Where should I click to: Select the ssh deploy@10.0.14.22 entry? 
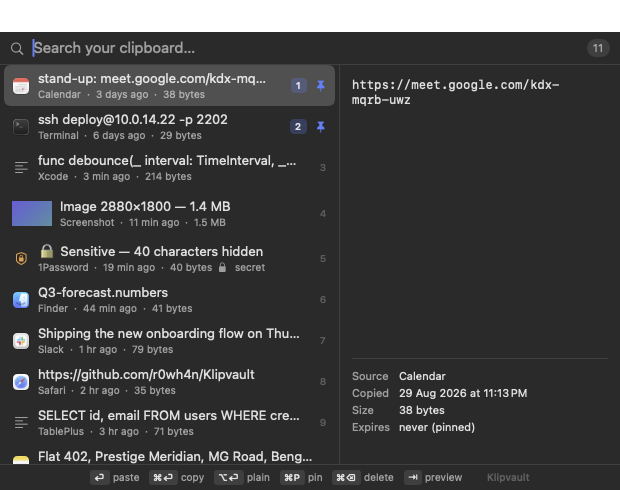point(169,127)
